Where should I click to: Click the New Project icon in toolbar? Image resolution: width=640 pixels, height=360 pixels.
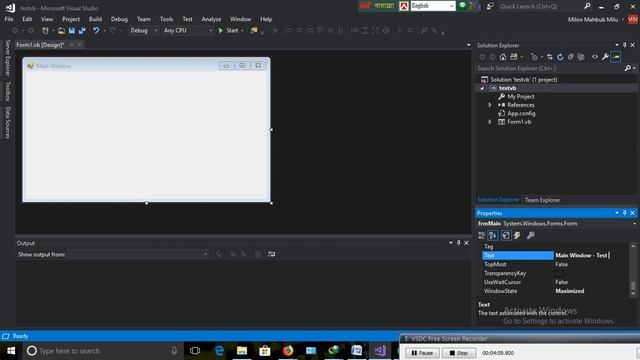pyautogui.click(x=45, y=31)
